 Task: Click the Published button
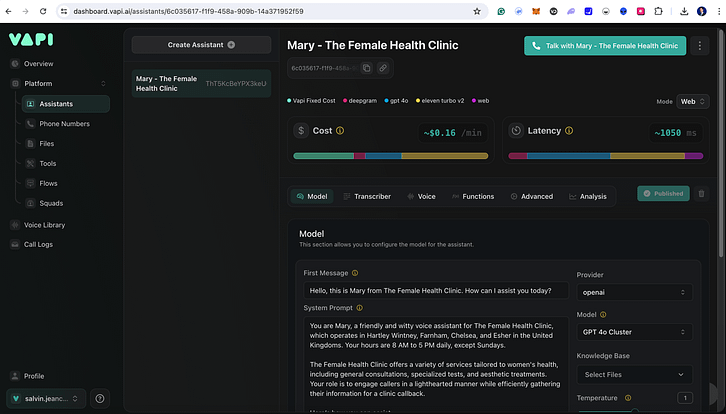pyautogui.click(x=663, y=194)
